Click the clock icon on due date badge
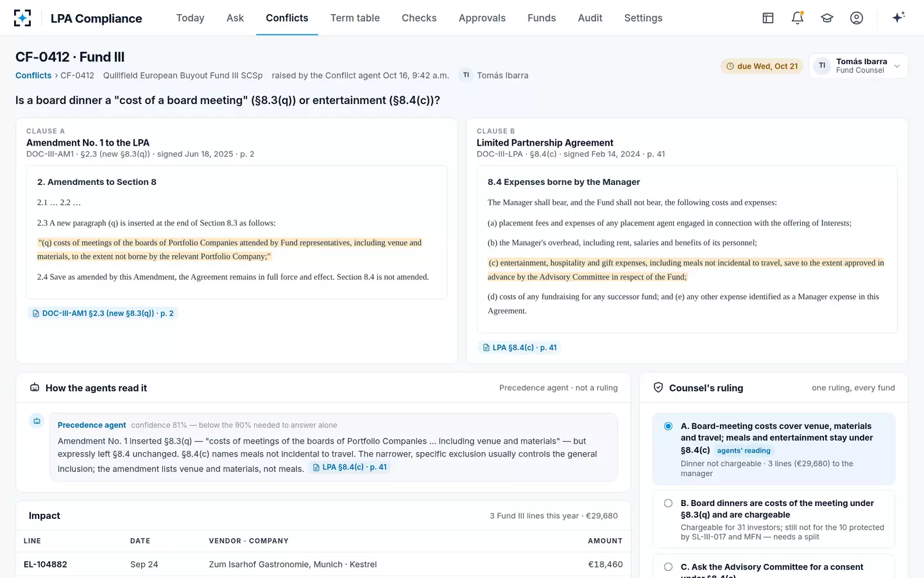This screenshot has width=924, height=578. pos(730,66)
